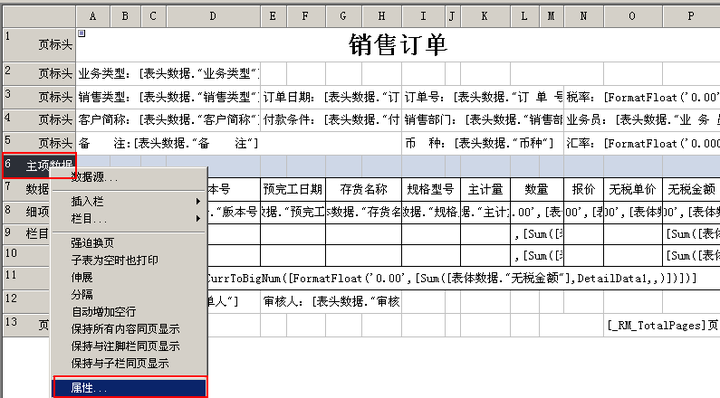The width and height of the screenshot is (720, 398).
Task: Toggle 子表为空时也打印 option
Action: pyautogui.click(x=129, y=260)
